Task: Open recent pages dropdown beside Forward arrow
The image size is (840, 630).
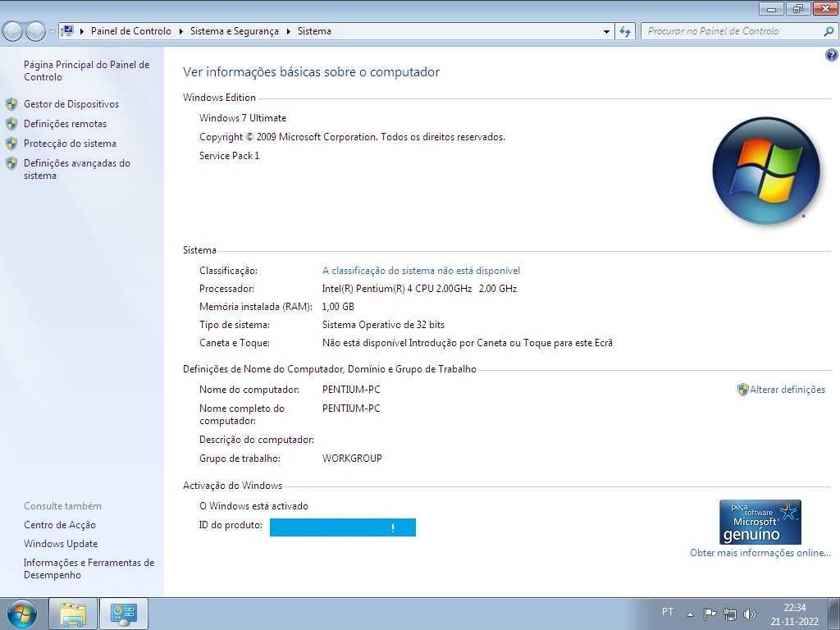Action: [52, 32]
